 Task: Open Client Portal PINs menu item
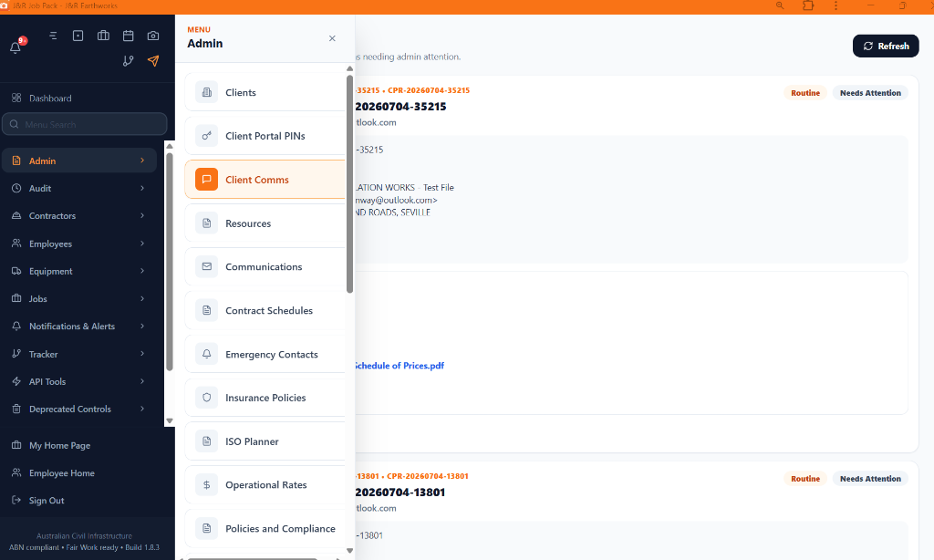click(265, 136)
